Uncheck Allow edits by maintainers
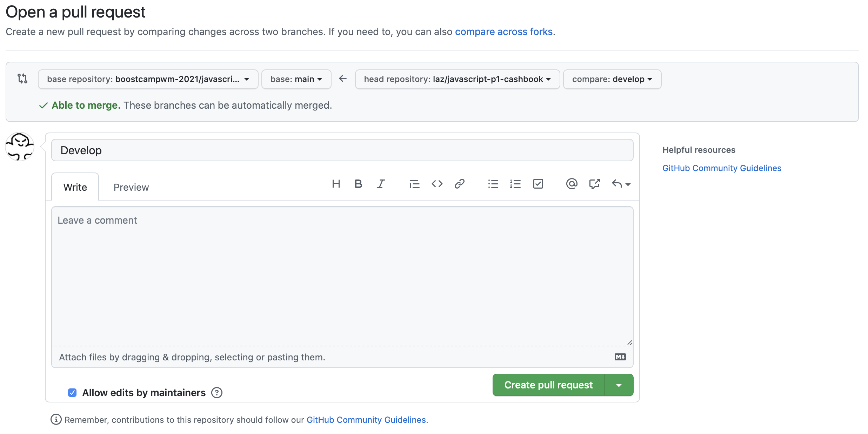 pos(72,393)
